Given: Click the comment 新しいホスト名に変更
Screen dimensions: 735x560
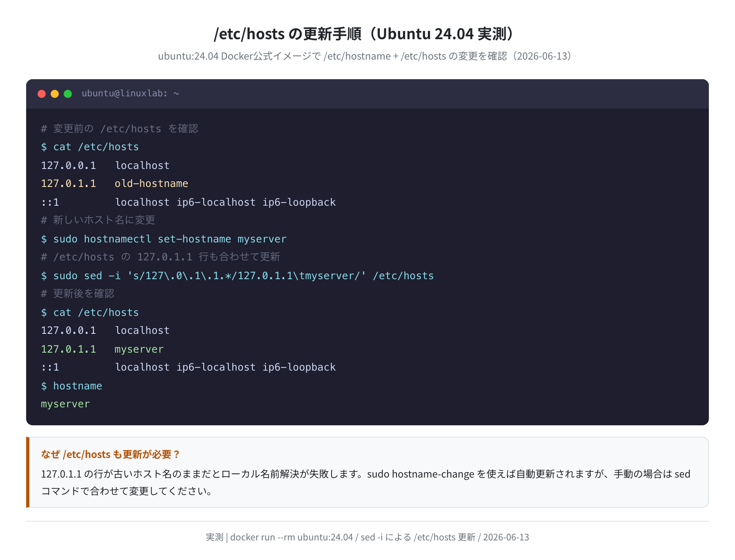Looking at the screenshot, I should (98, 220).
